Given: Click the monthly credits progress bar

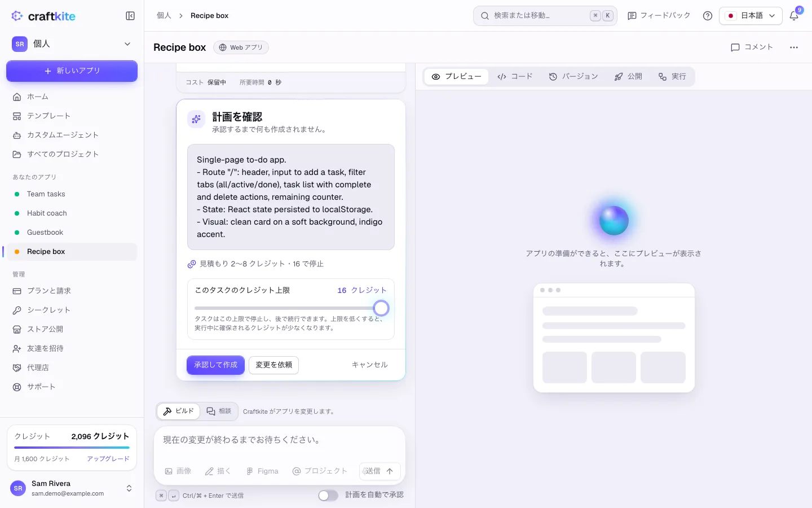Looking at the screenshot, I should 72,448.
